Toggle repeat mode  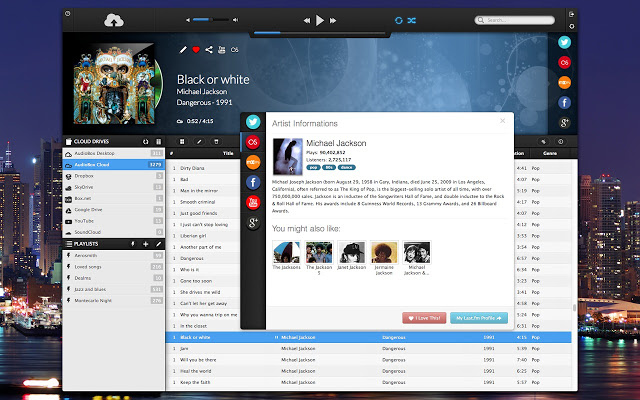click(x=399, y=20)
